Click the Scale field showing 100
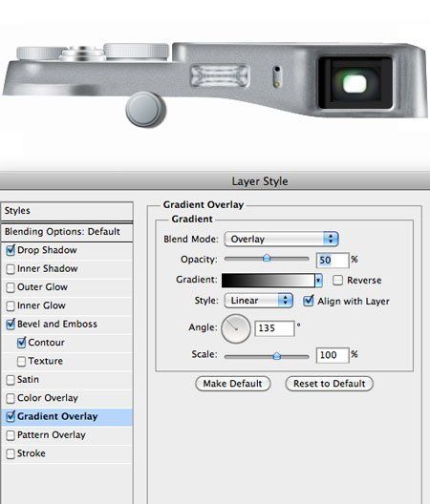 pos(333,355)
